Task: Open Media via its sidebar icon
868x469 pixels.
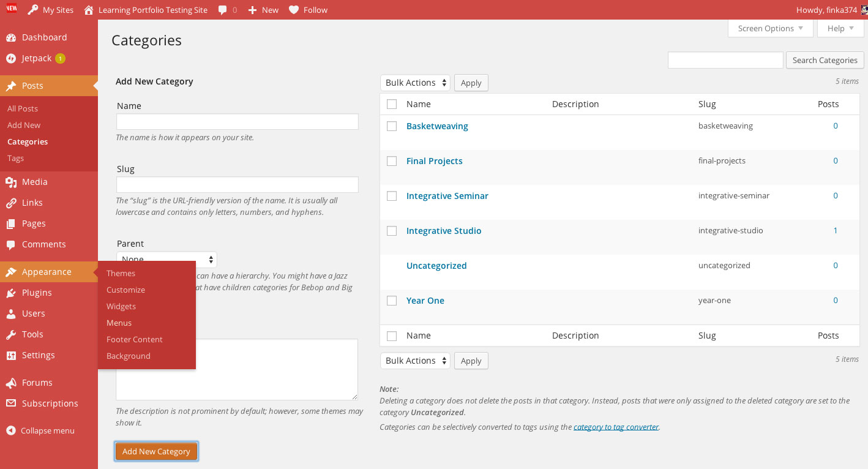Action: 11,182
